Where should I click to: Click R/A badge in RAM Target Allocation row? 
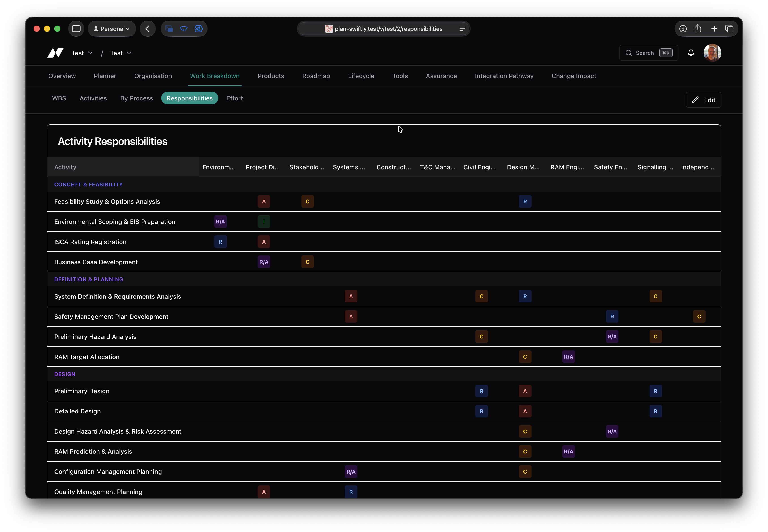click(x=568, y=357)
